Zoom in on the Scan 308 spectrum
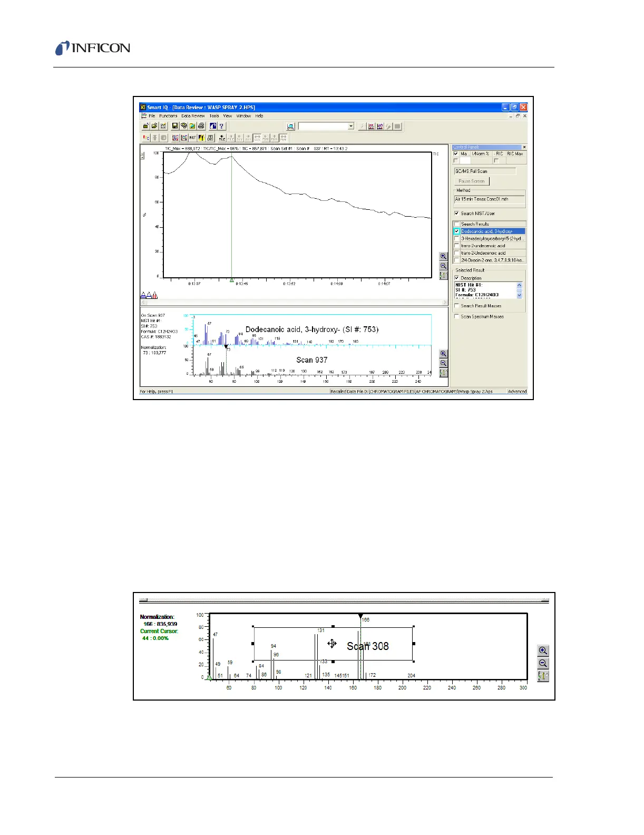 pos(543,651)
